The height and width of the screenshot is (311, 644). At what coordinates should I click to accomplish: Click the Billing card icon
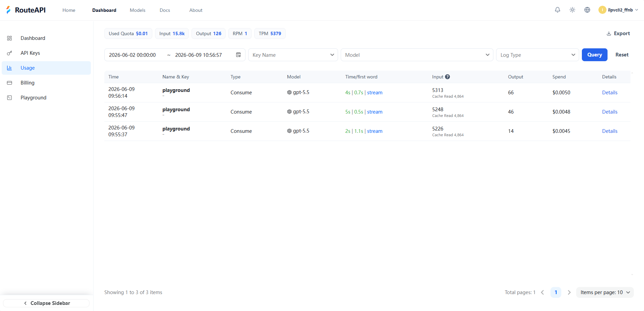(x=9, y=83)
